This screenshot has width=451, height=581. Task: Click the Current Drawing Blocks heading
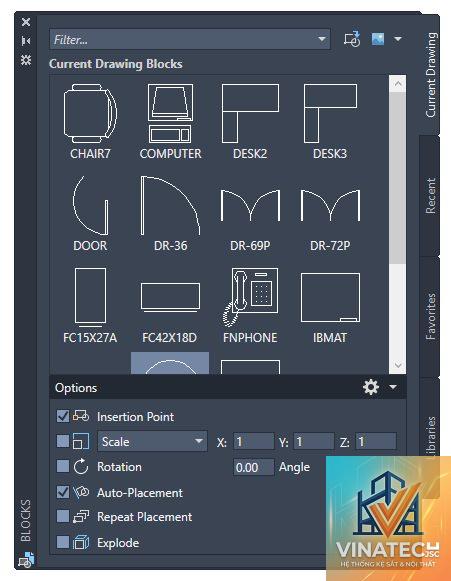click(x=116, y=64)
